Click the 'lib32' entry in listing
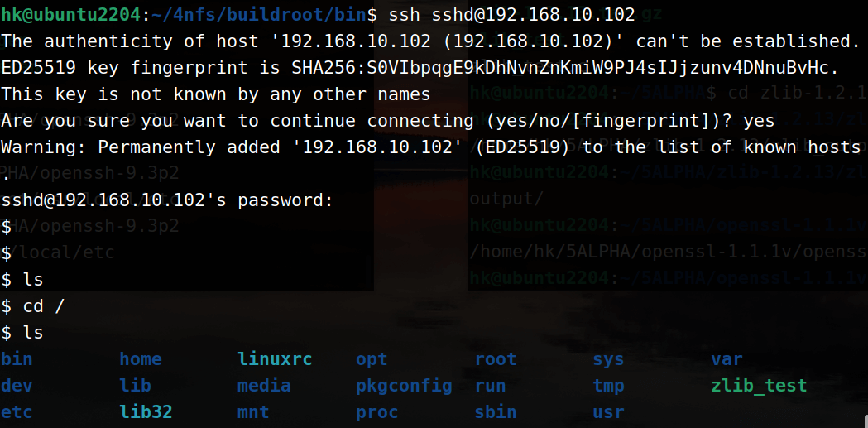This screenshot has width=868, height=428. point(145,412)
